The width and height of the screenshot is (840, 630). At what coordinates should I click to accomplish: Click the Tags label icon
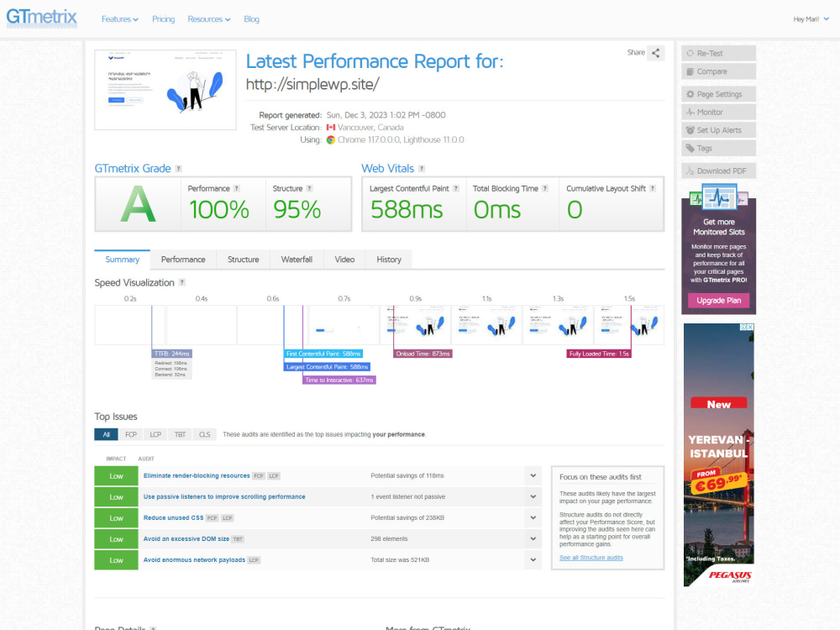[x=690, y=149]
